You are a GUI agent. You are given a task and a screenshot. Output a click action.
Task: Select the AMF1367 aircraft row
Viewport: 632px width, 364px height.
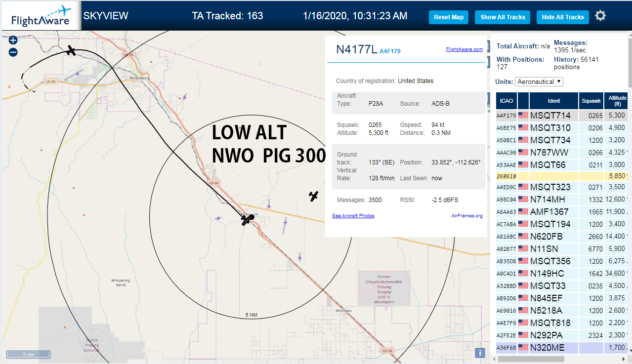pos(562,212)
